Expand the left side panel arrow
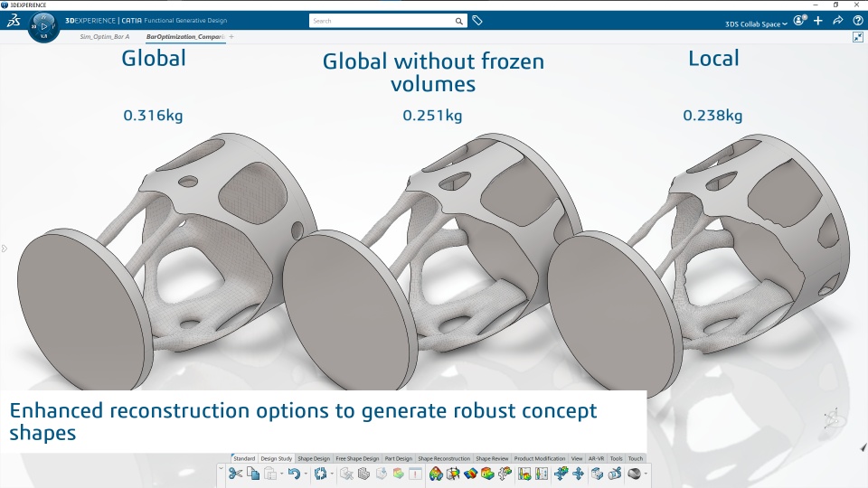 coord(4,249)
